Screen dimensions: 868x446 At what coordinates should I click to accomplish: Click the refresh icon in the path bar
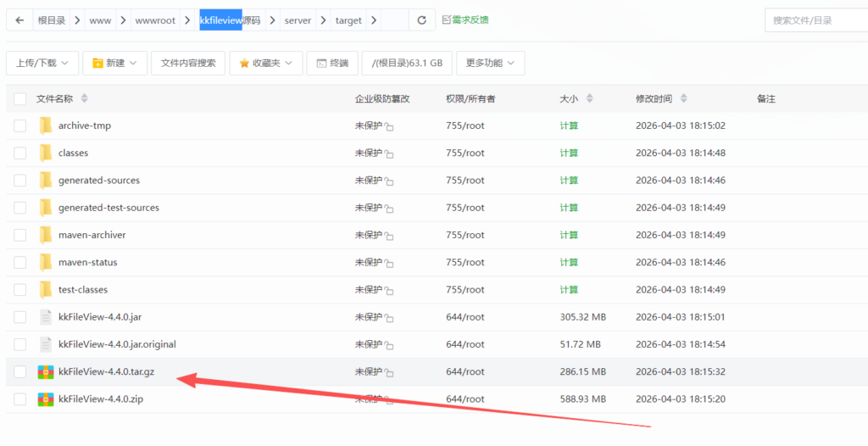422,20
